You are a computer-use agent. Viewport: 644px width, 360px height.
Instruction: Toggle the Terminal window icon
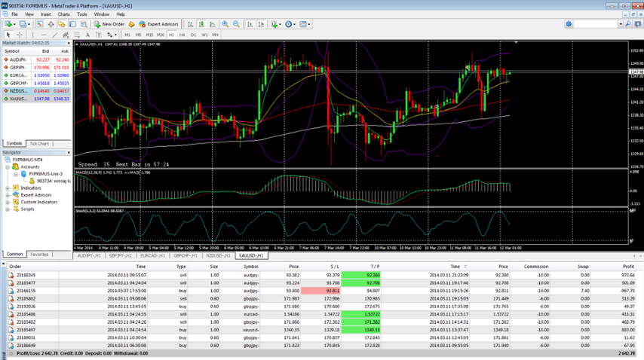(72, 24)
